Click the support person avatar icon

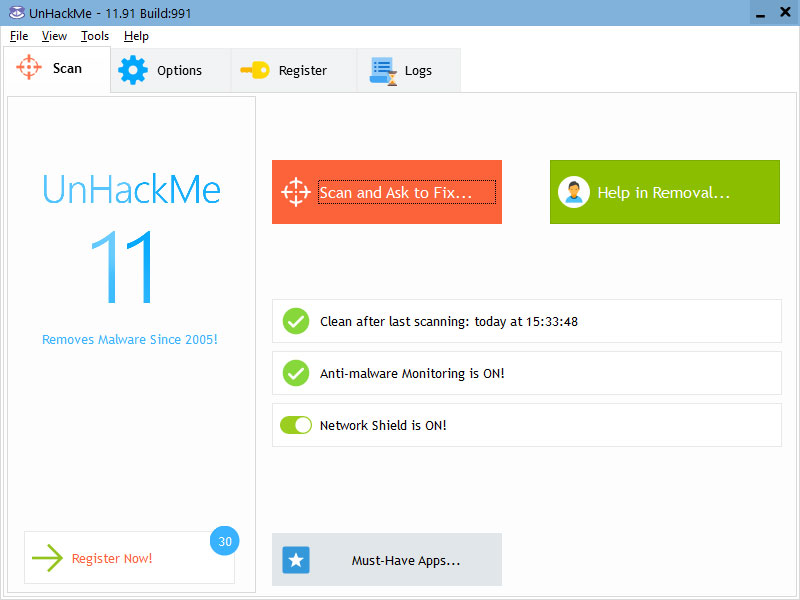pos(574,192)
